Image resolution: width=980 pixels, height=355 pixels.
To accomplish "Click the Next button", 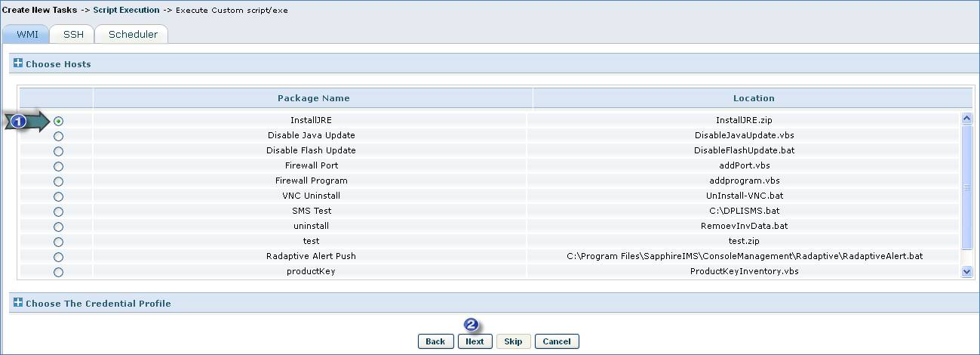I will pos(475,341).
